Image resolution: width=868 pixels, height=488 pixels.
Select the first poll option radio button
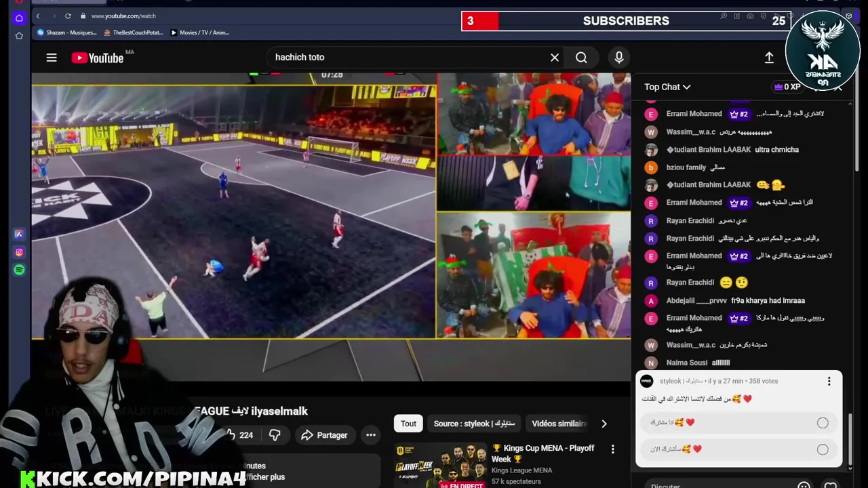pos(823,423)
